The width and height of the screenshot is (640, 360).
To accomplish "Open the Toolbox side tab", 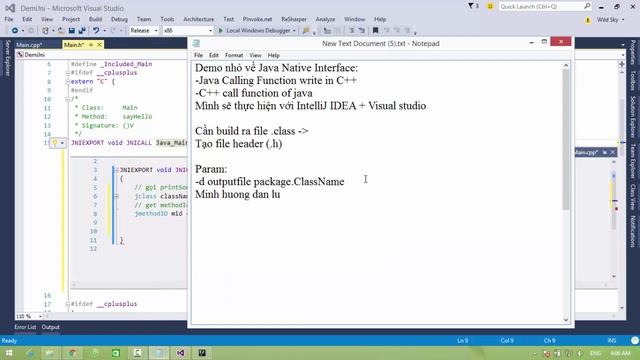I will 633,80.
